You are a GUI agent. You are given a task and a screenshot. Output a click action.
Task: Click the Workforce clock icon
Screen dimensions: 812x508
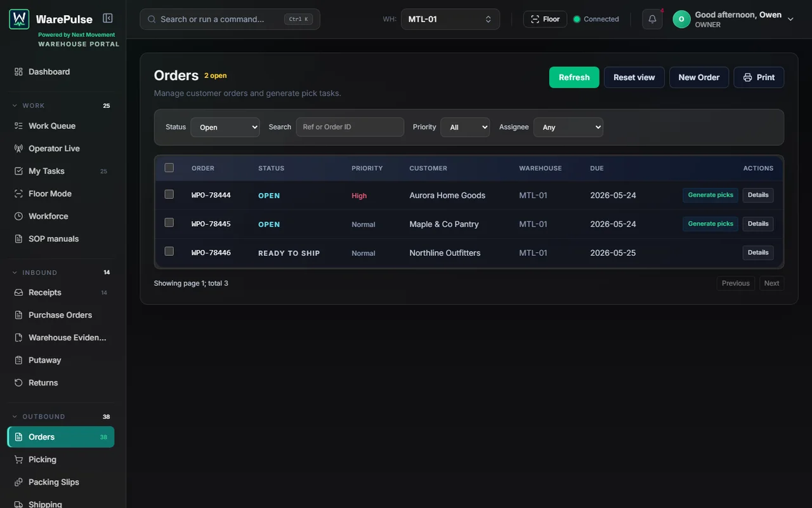pos(18,216)
